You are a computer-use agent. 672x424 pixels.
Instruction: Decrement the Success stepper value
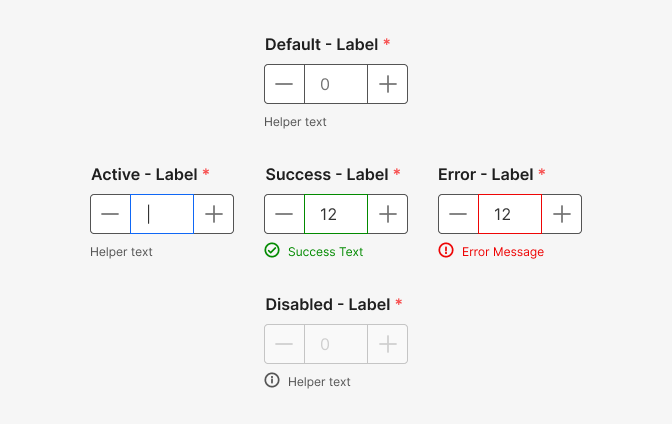285,214
